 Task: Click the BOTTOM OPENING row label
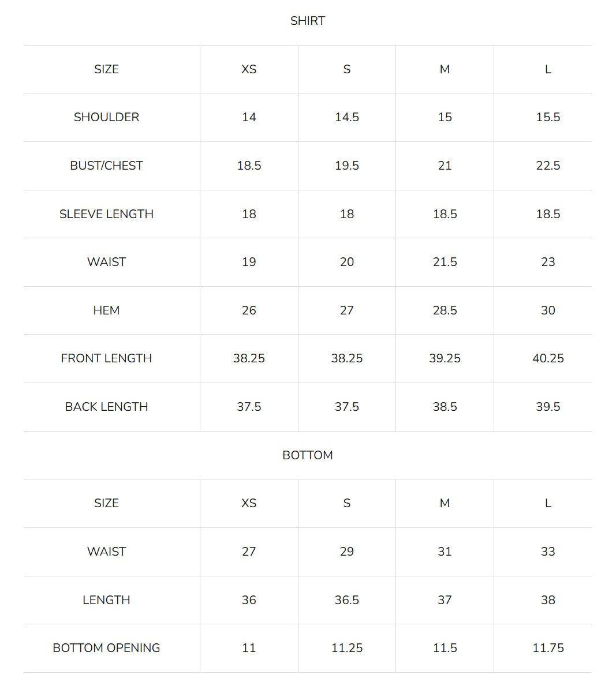tap(106, 648)
